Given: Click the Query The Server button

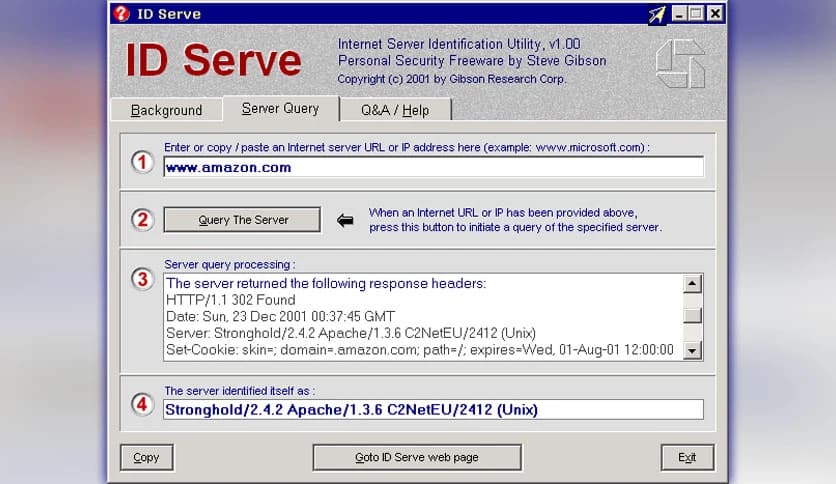Looking at the screenshot, I should [242, 220].
